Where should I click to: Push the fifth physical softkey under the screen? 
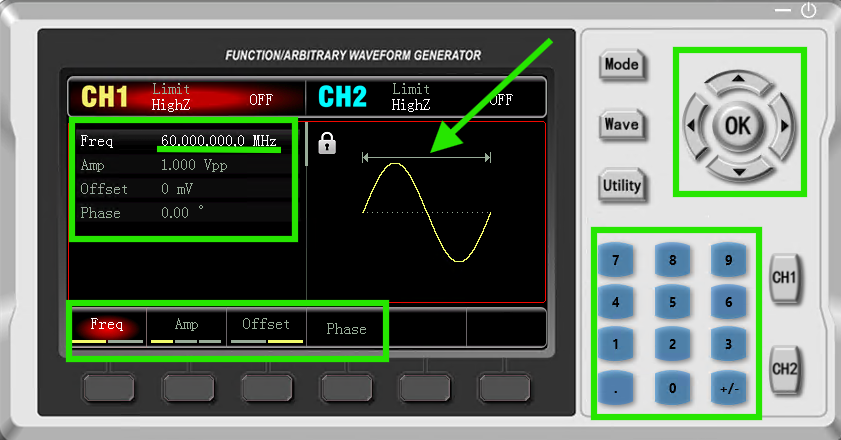425,388
